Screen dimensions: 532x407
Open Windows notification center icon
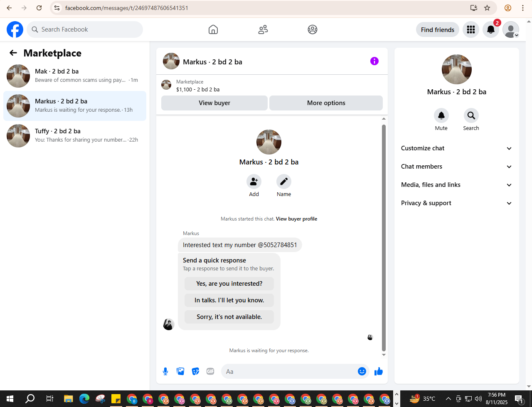pyautogui.click(x=519, y=399)
